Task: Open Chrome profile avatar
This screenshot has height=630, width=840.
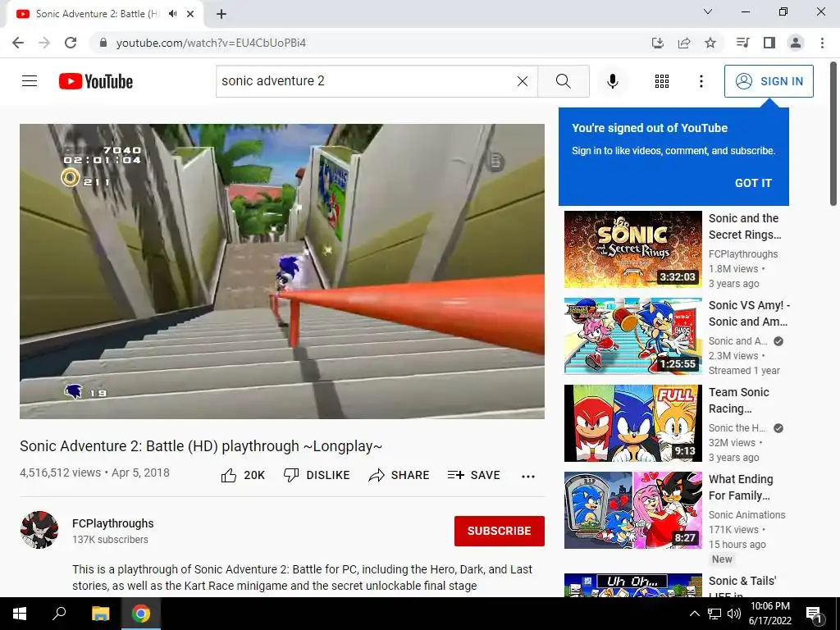Action: click(x=796, y=43)
